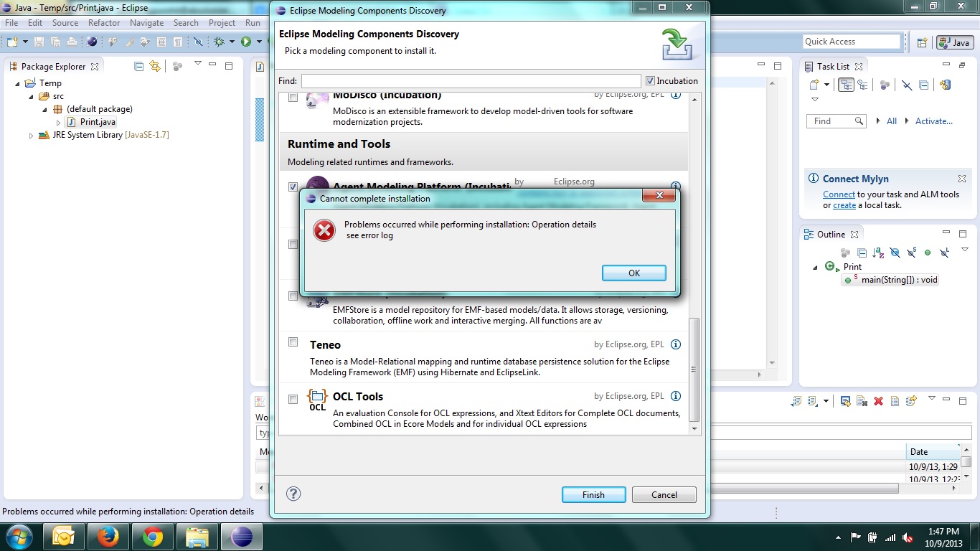Image resolution: width=980 pixels, height=551 pixels.
Task: Click the New wizard toolbar icon
Action: point(12,42)
